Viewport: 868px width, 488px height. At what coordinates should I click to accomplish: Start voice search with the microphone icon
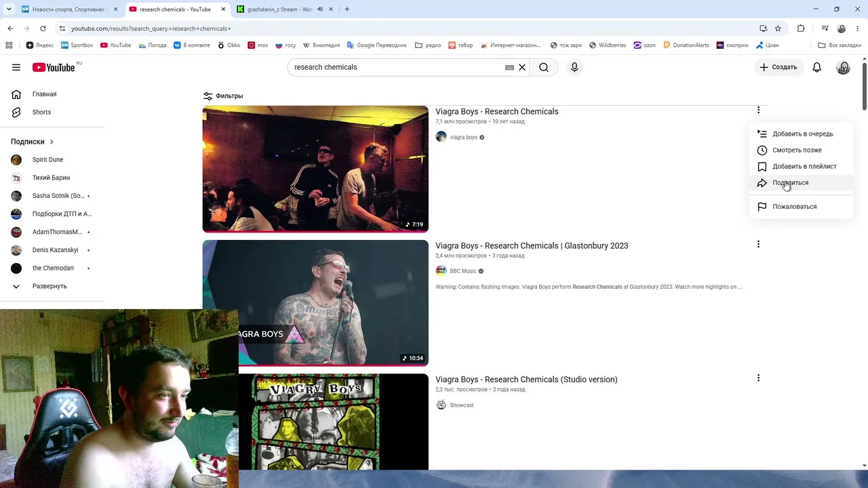574,67
